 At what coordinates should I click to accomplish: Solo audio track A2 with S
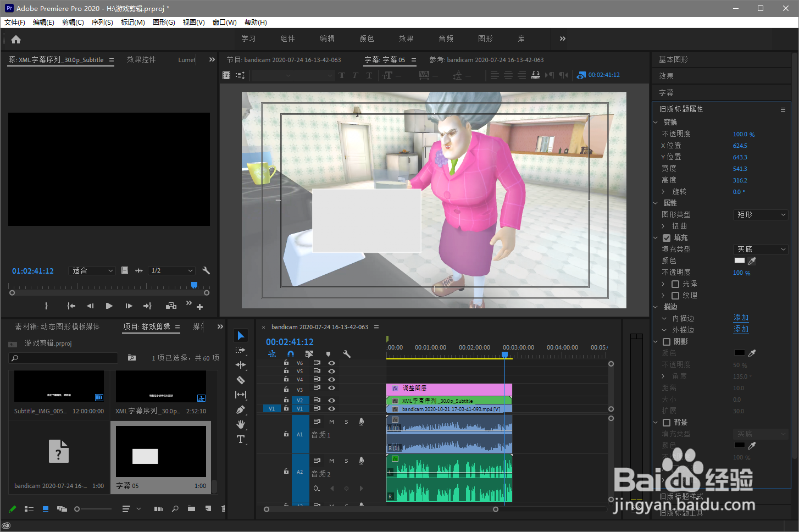(346, 461)
